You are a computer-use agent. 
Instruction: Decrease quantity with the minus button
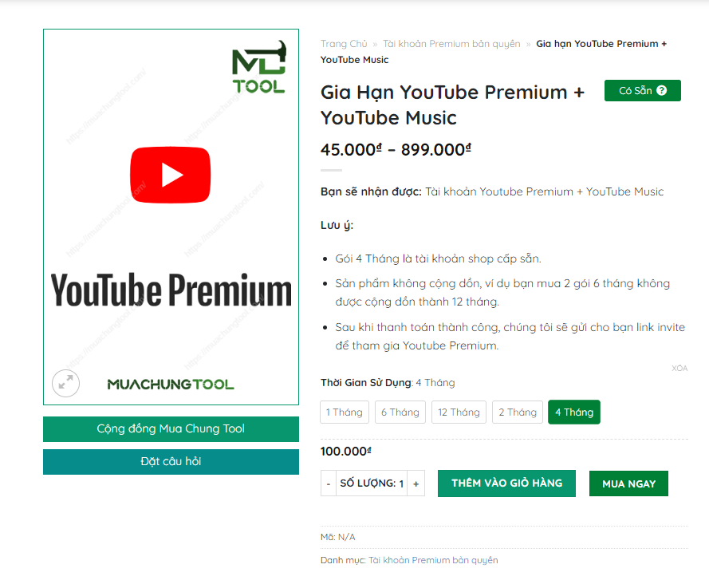coord(329,483)
